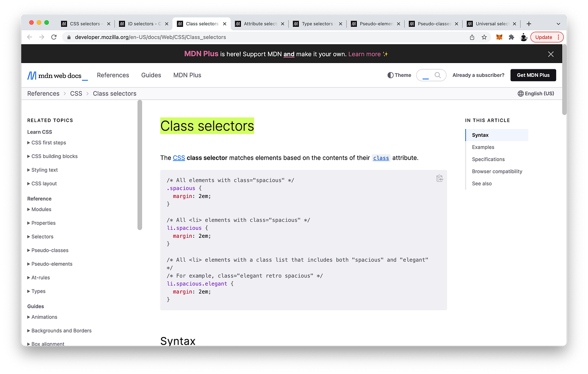This screenshot has height=374, width=588.
Task: Follow the Learn more link in banner
Action: pyautogui.click(x=365, y=54)
